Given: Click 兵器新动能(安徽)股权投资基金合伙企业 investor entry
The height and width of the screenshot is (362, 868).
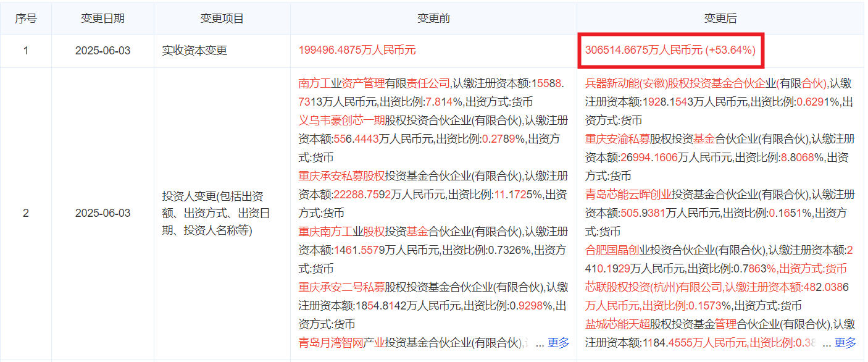Looking at the screenshot, I should (x=706, y=83).
